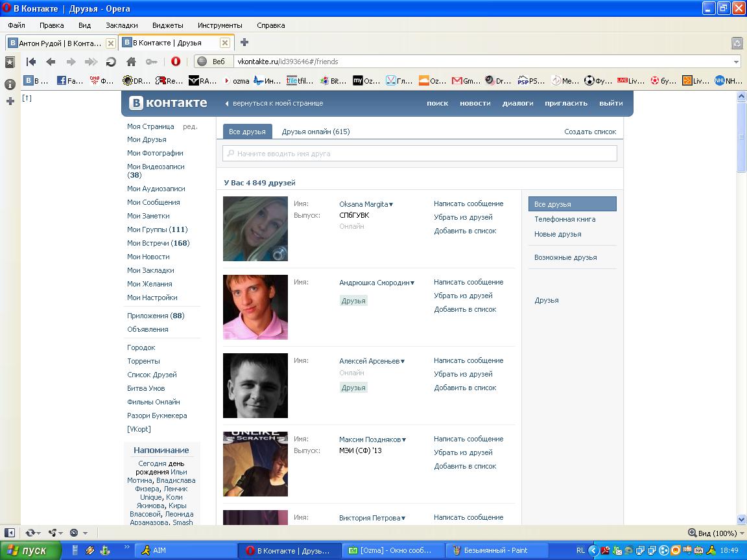Viewport: 747px width, 560px height.
Task: Open the BitTorrent bookmark
Action: [333, 81]
